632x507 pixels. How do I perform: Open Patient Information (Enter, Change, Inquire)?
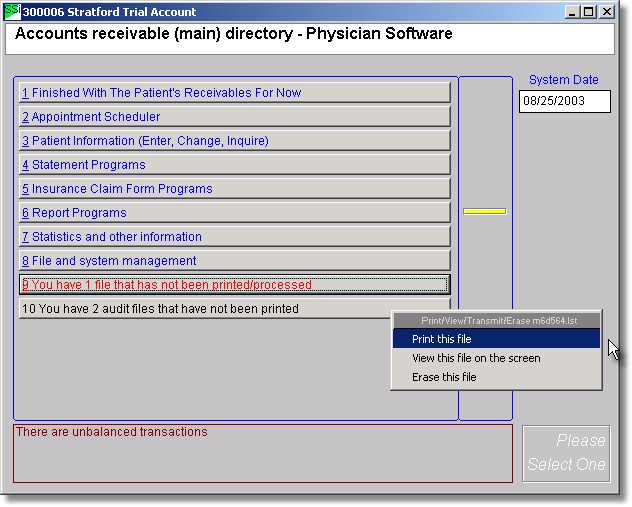tap(235, 141)
